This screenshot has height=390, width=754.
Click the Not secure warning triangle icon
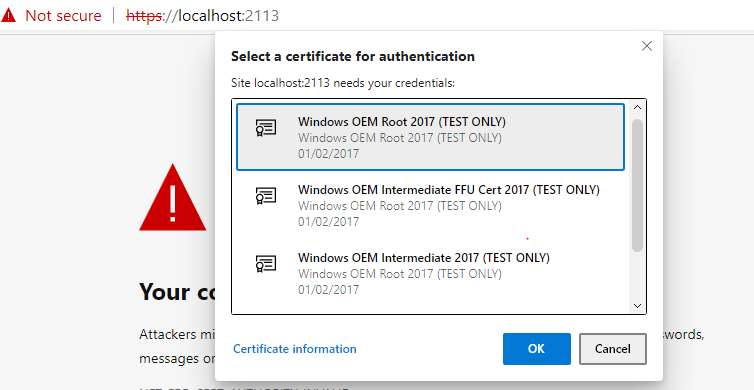click(x=8, y=15)
